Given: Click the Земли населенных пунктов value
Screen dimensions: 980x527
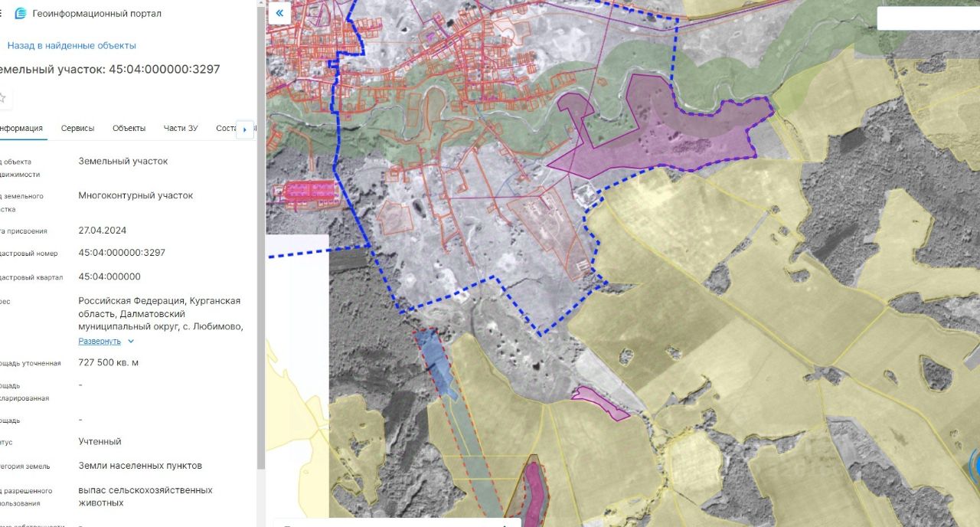Looking at the screenshot, I should click(x=140, y=466).
